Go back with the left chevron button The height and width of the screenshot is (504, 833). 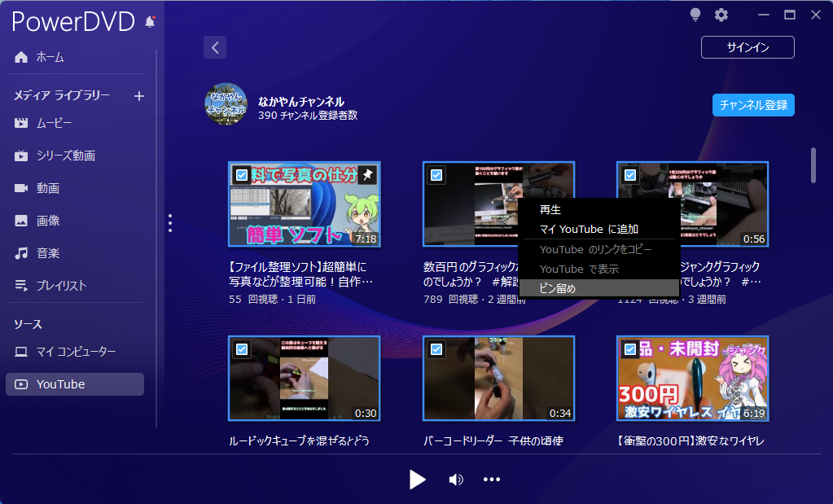(x=215, y=47)
